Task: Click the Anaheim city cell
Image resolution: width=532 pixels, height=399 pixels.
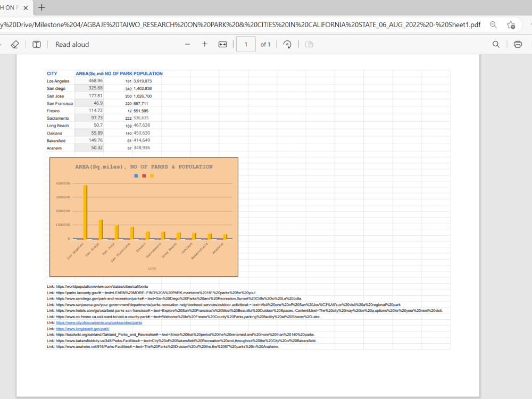Action: pyautogui.click(x=54, y=148)
